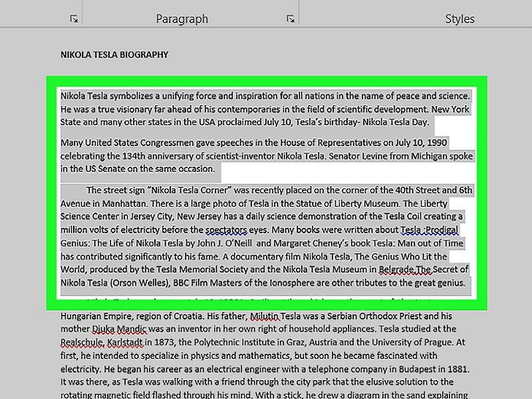
Task: Click 'Tesla Memorial Society' text
Action: 202,270
